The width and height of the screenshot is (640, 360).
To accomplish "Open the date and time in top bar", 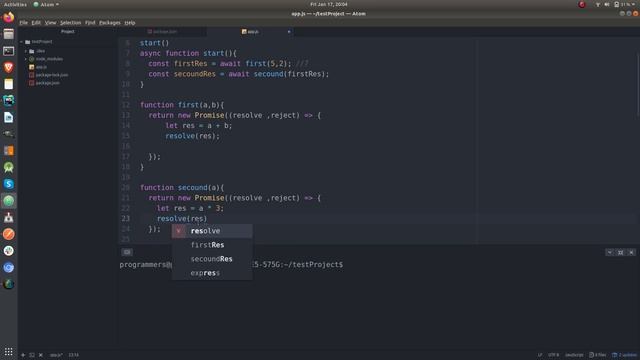I will point(329,4).
